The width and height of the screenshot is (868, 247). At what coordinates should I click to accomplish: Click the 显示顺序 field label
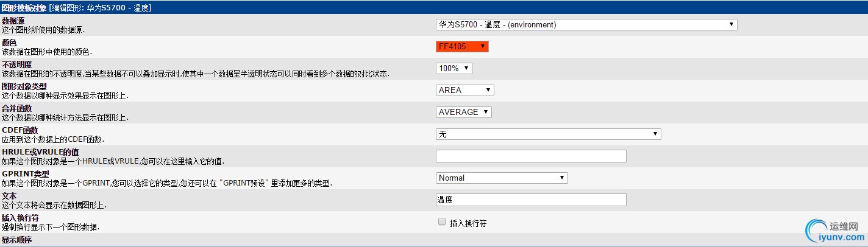17,240
